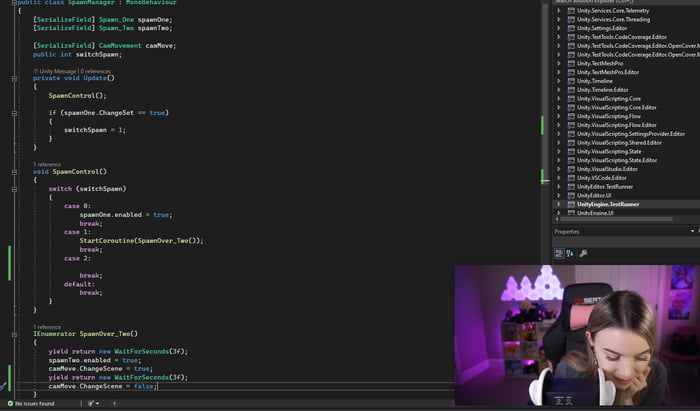700x411 pixels.
Task: Click the '0 references' link above Update
Action: tap(95, 71)
